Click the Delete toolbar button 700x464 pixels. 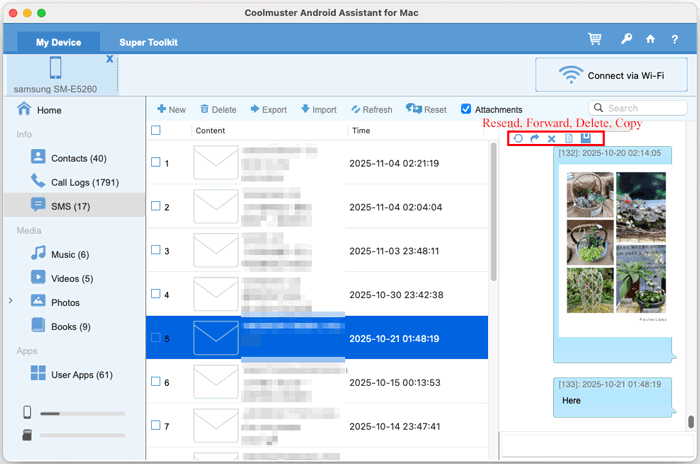click(x=218, y=109)
